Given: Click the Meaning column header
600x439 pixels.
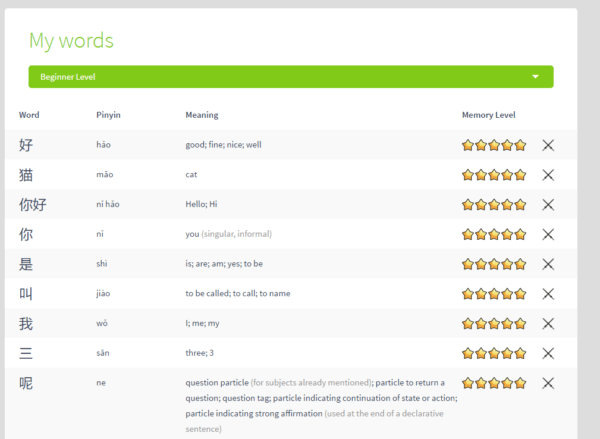Looking at the screenshot, I should (201, 115).
